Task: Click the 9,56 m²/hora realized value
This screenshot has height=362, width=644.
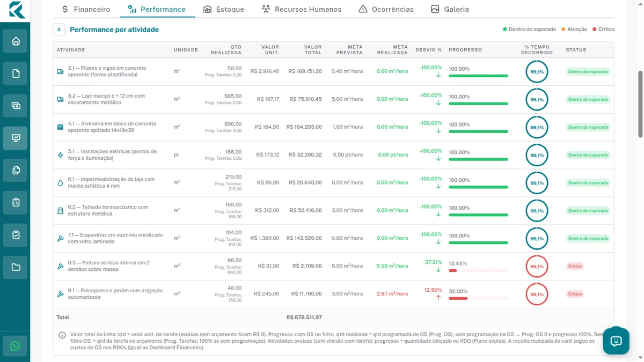Action: [392, 267]
